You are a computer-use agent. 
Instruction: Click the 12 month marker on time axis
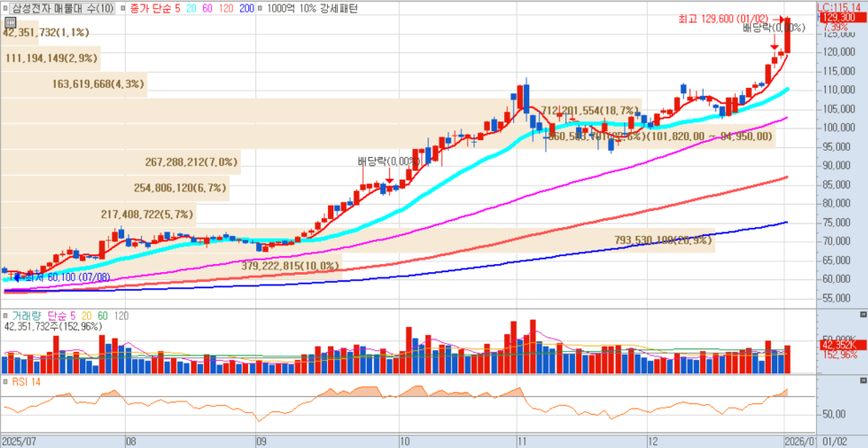coord(654,443)
